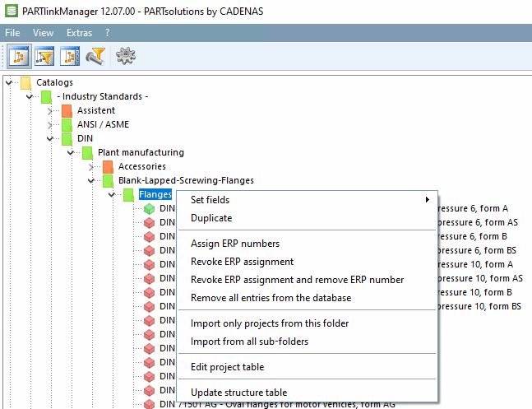Open the Extras menu
The height and width of the screenshot is (409, 532).
pos(79,33)
